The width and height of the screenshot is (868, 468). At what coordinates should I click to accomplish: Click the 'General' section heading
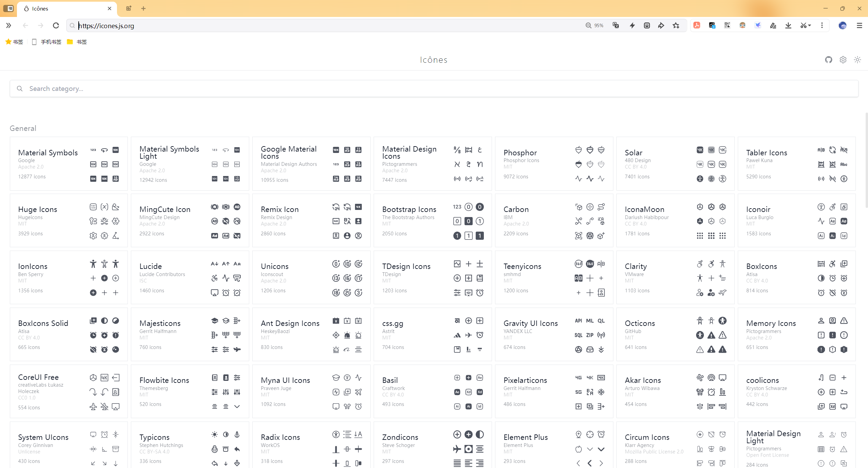(23, 128)
